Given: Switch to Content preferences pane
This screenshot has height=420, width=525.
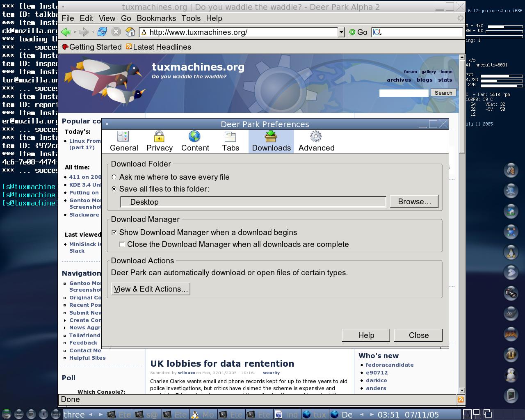Looking at the screenshot, I should [x=195, y=142].
